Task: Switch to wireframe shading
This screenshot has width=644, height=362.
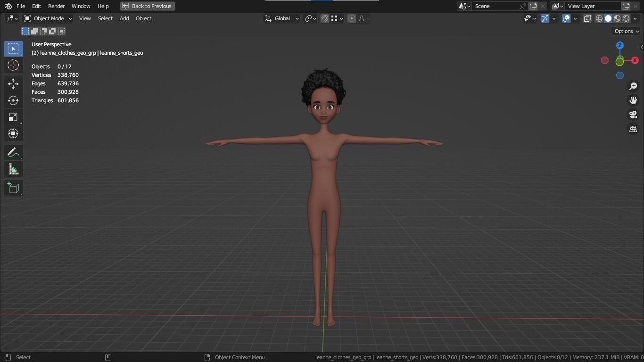Action: point(599,18)
